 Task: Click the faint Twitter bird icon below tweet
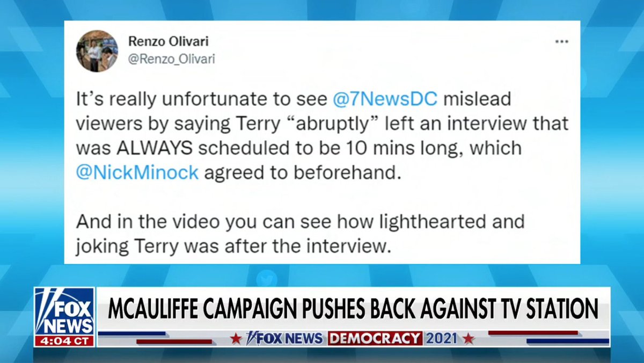pos(267,278)
